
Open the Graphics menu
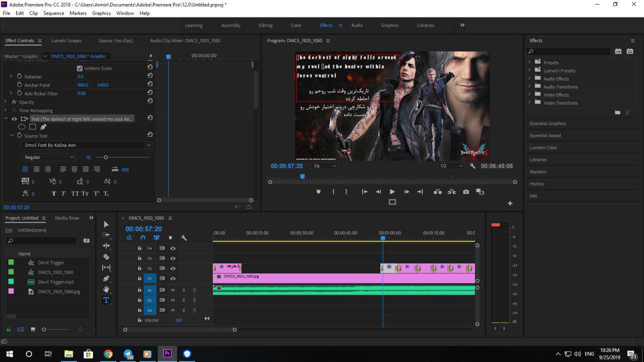pos(101,13)
